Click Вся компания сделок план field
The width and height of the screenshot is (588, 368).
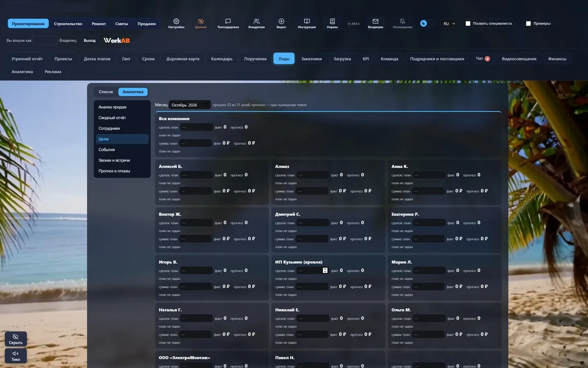coord(196,127)
